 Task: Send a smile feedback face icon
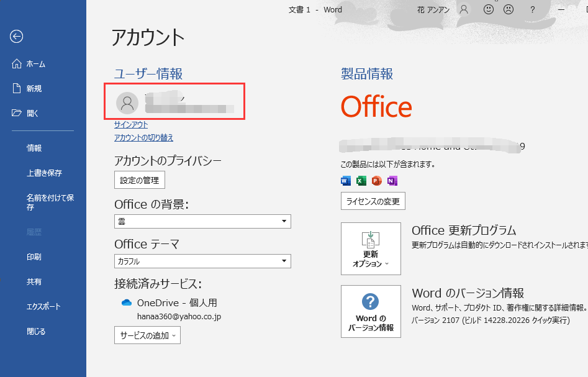[488, 9]
